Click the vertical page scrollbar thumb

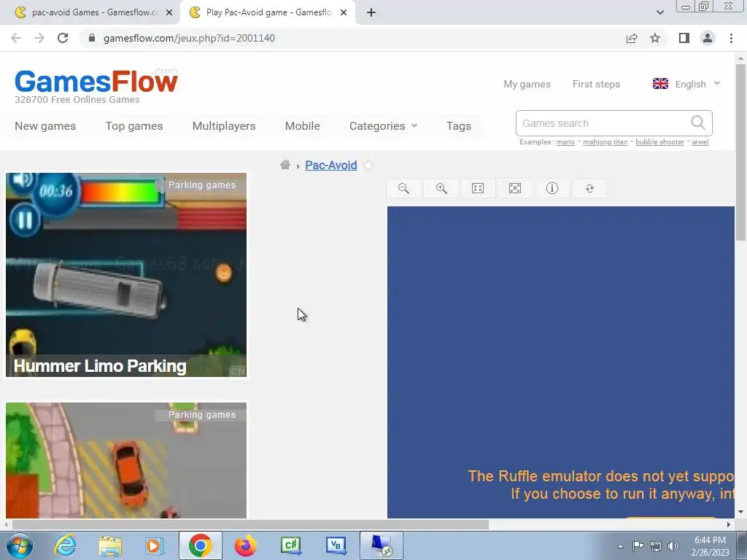740,152
